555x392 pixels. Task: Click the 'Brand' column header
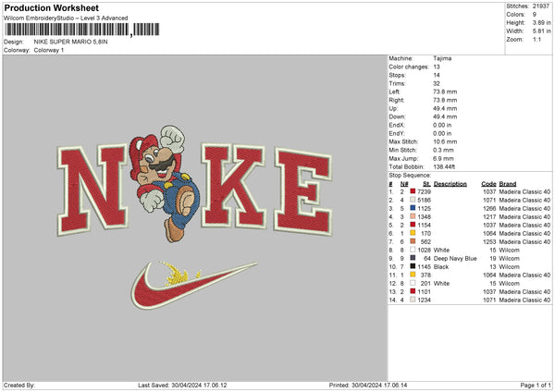click(508, 184)
